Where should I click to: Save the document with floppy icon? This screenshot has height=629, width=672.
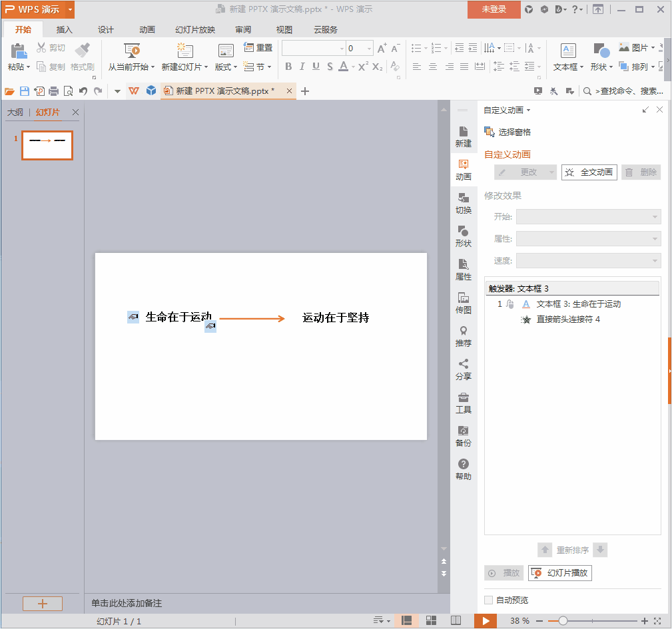point(25,91)
